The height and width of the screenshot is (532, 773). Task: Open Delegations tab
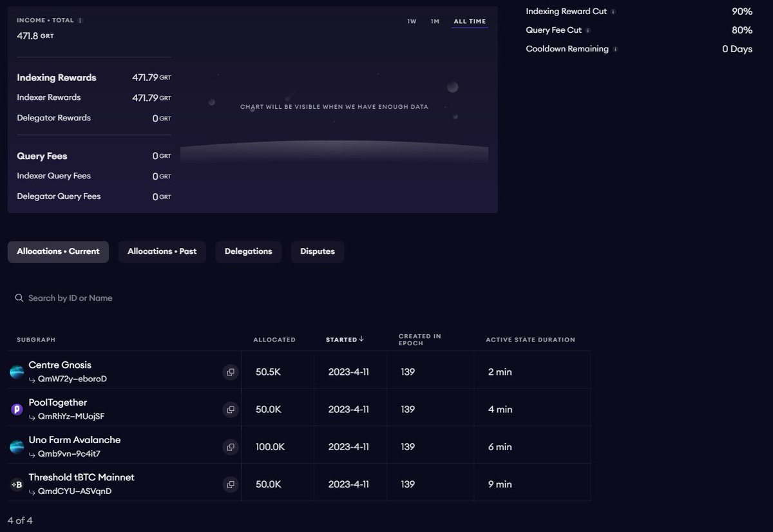pyautogui.click(x=248, y=251)
